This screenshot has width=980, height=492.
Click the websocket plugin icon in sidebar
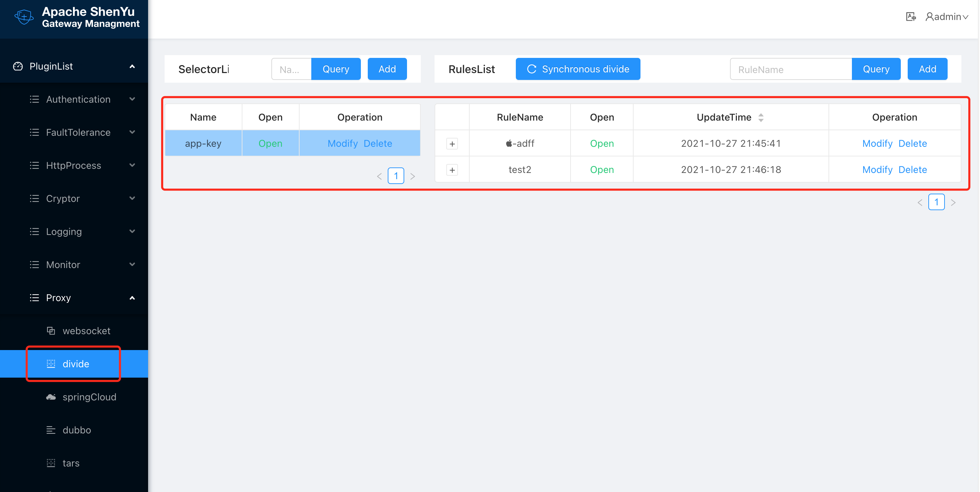[51, 331]
